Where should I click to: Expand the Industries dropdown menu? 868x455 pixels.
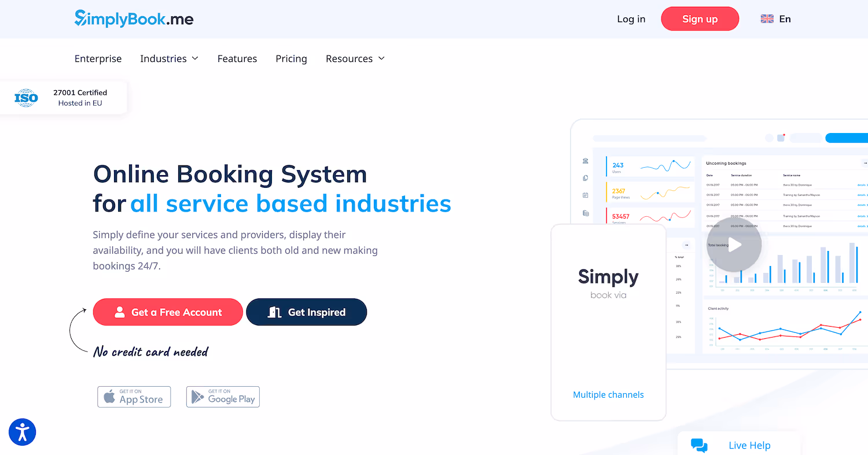[169, 58]
